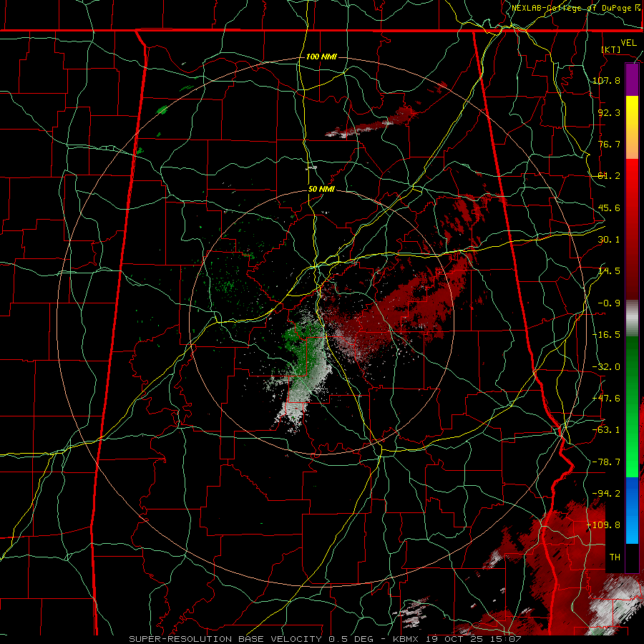644x644 pixels.
Task: Click the -78.7 legend value
Action: [x=606, y=462]
